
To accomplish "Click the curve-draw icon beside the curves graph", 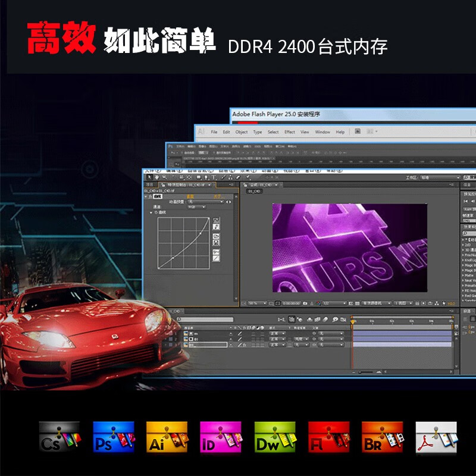I will click(216, 220).
